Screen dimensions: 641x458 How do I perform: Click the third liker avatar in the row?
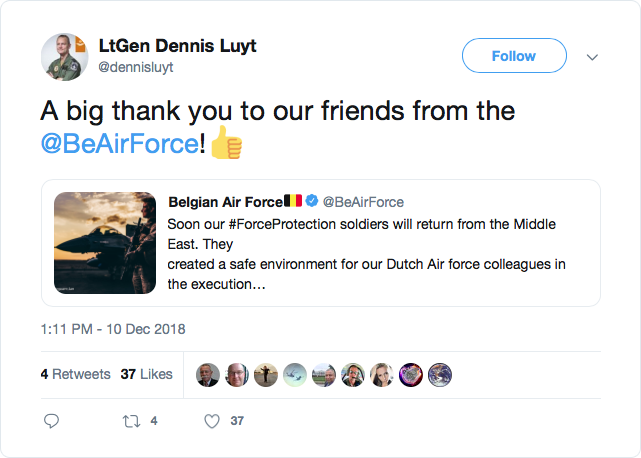[266, 375]
